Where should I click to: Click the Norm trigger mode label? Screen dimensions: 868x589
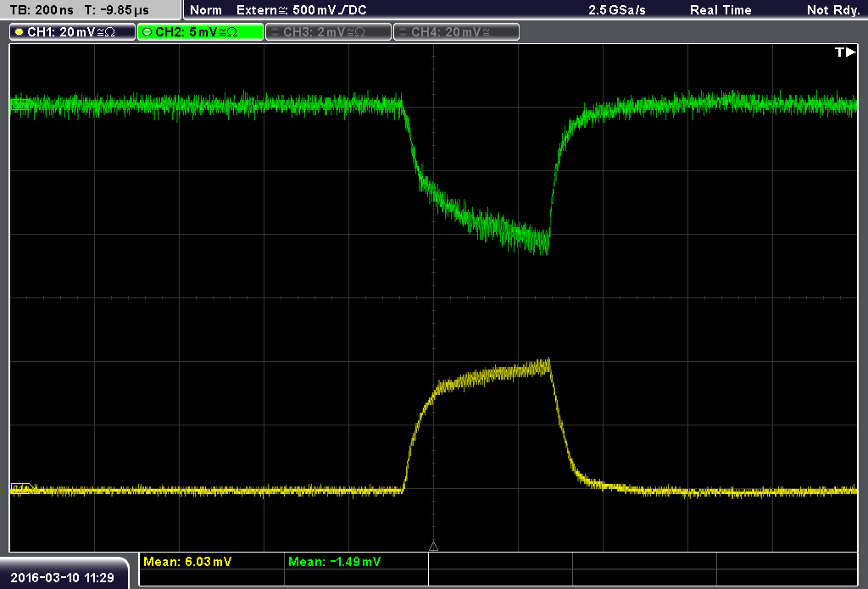click(205, 10)
